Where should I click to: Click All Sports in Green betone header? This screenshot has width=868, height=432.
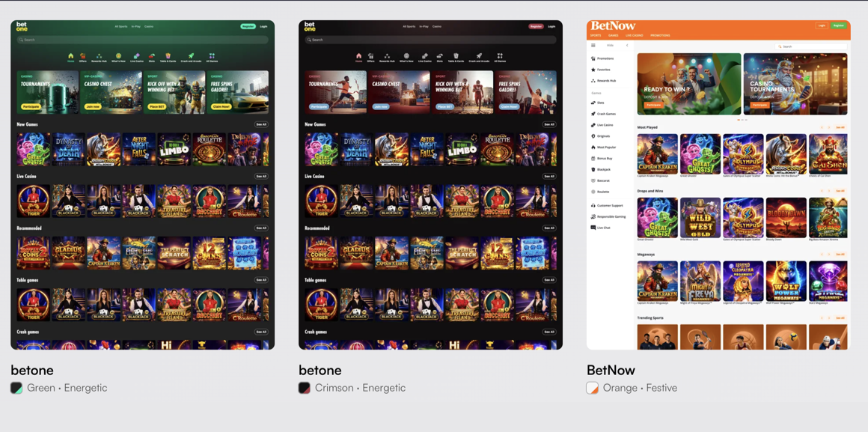tap(120, 27)
